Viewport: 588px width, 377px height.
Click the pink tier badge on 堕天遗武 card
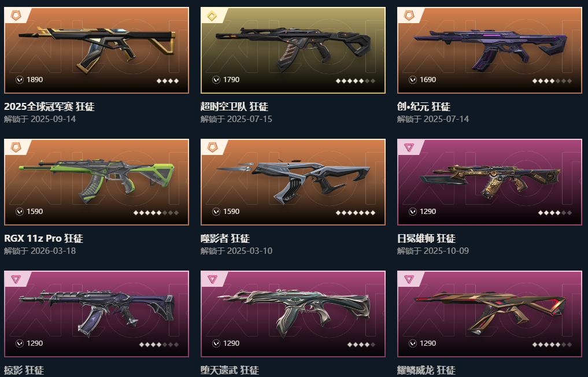pos(212,279)
